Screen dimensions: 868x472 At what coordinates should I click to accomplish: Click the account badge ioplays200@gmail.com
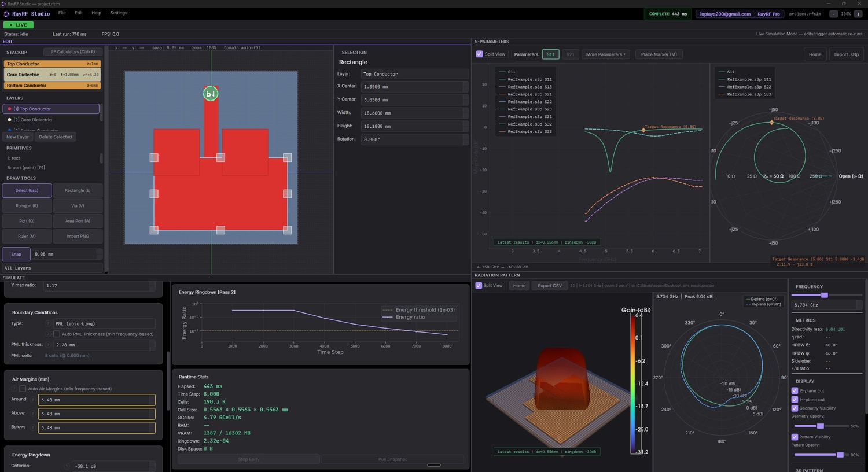tap(740, 14)
